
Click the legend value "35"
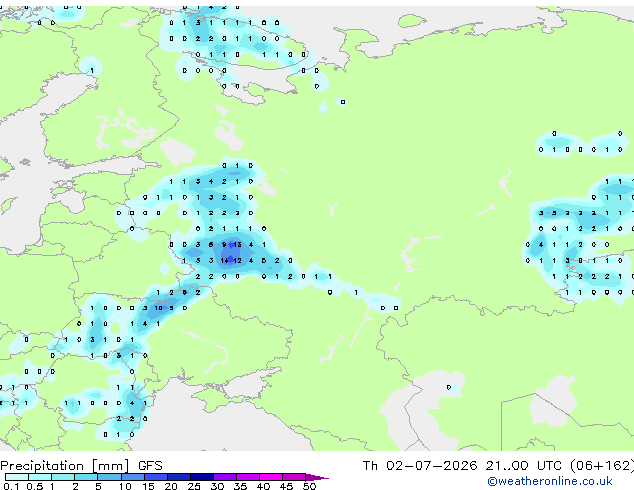(240, 486)
